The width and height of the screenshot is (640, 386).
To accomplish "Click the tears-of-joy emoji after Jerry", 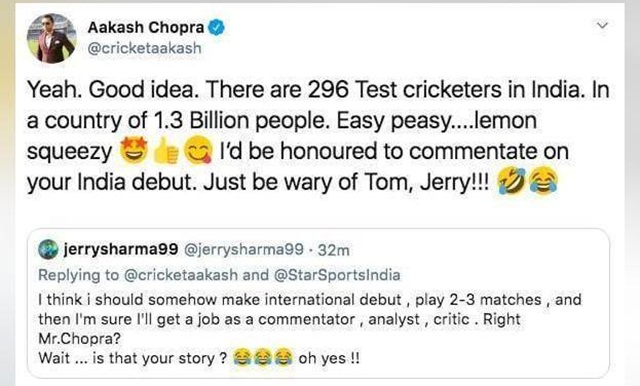I will [543, 181].
